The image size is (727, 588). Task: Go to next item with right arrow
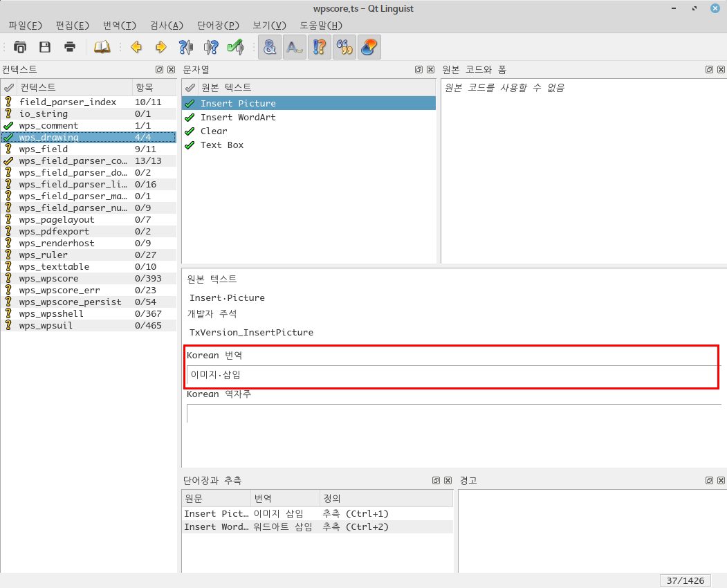(x=161, y=47)
